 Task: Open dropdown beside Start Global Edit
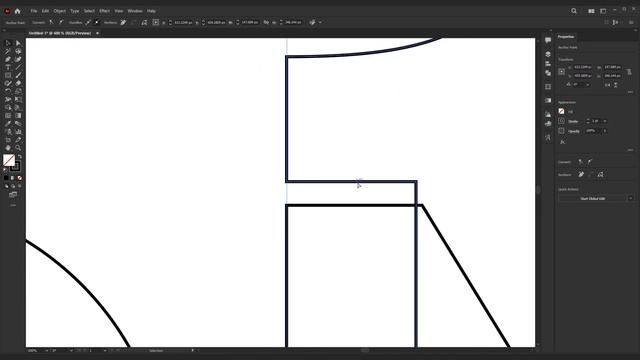click(x=631, y=198)
